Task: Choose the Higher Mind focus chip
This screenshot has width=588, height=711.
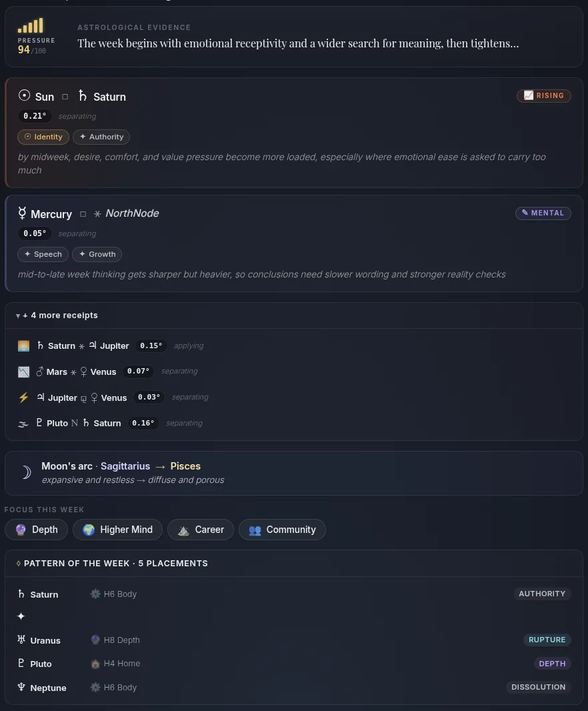Action: pos(117,530)
